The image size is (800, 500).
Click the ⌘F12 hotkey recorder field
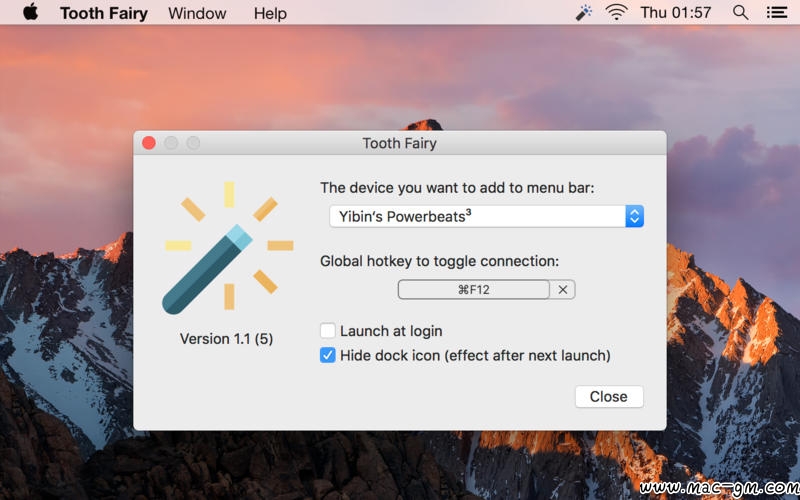473,289
